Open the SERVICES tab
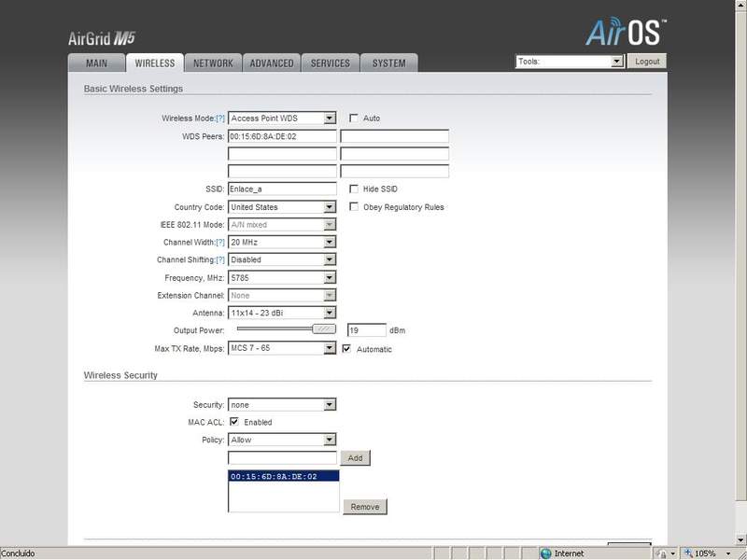This screenshot has height=560, width=747. point(331,63)
